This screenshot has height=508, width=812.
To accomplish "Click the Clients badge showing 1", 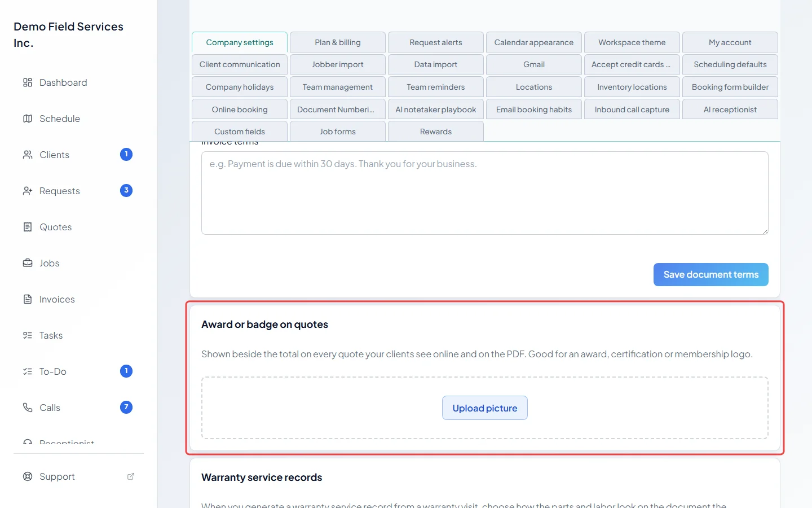I will click(126, 154).
